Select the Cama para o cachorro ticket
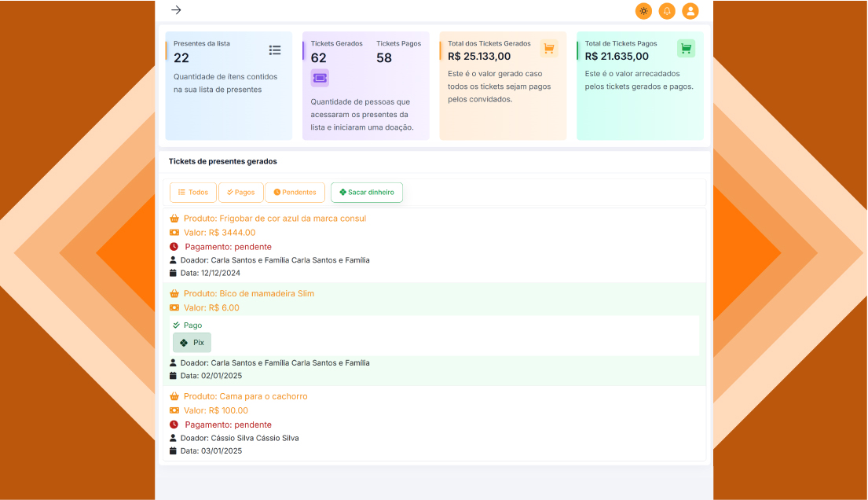This screenshot has height=500, width=868. point(245,397)
